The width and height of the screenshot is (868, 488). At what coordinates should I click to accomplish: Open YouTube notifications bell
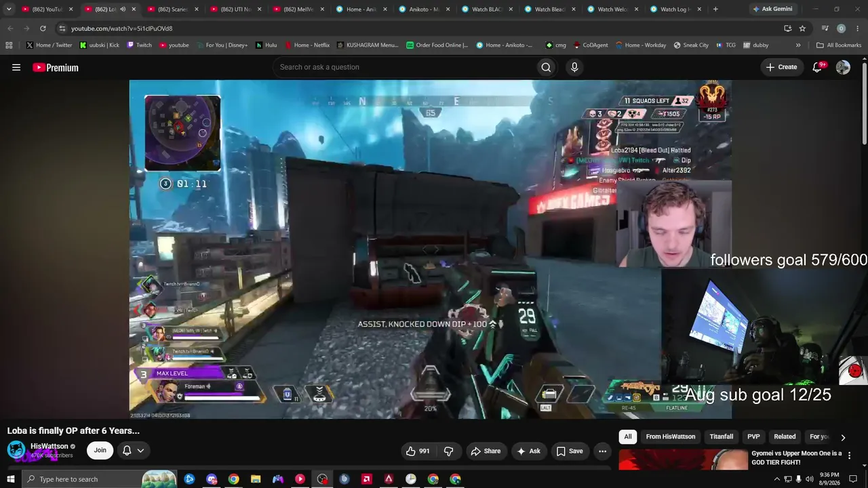818,67
